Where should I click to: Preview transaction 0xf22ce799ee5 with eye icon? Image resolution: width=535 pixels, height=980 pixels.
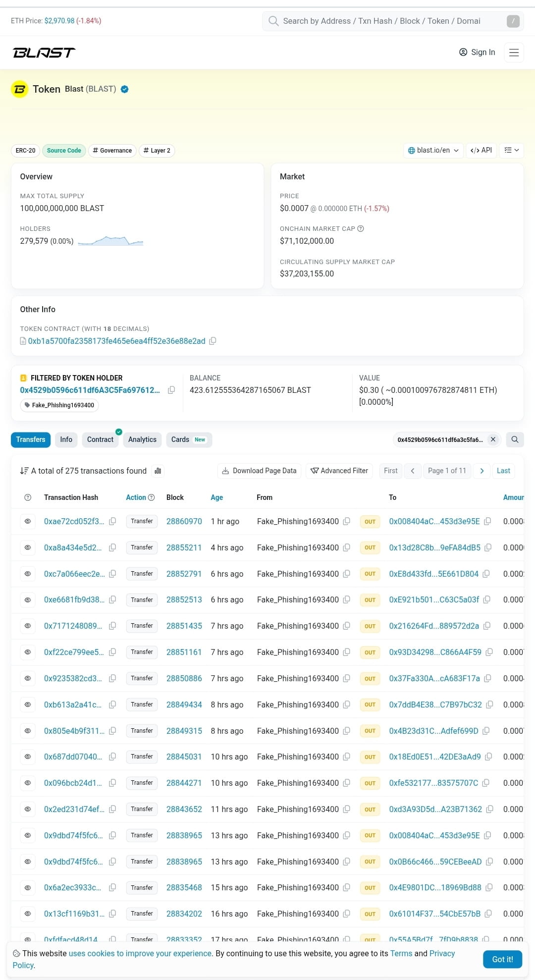(28, 652)
